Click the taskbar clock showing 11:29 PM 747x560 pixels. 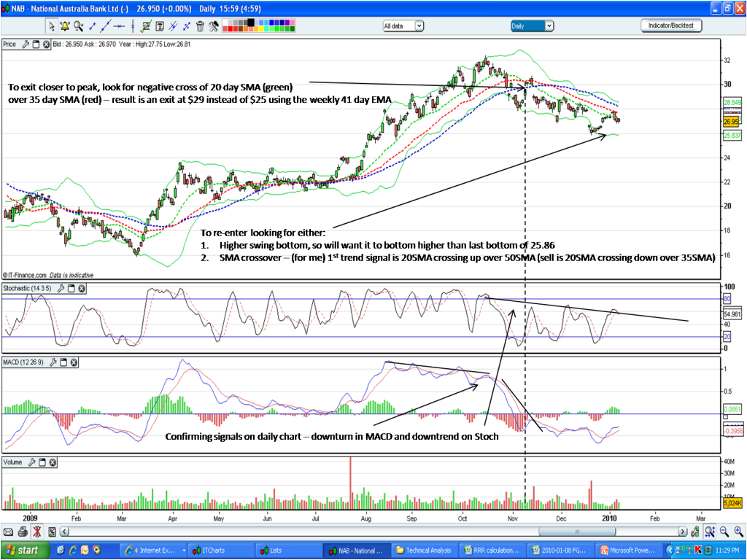[x=727, y=551]
